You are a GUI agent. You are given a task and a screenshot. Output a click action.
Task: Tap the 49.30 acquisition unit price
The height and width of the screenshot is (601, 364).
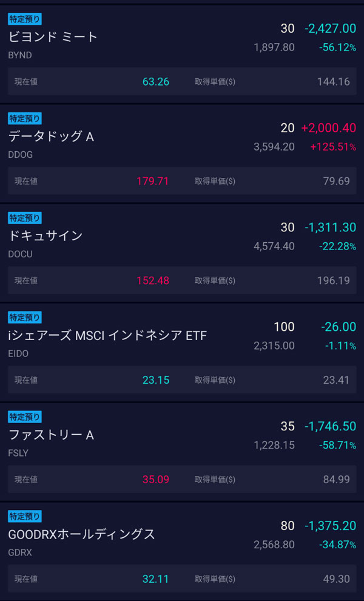[337, 579]
